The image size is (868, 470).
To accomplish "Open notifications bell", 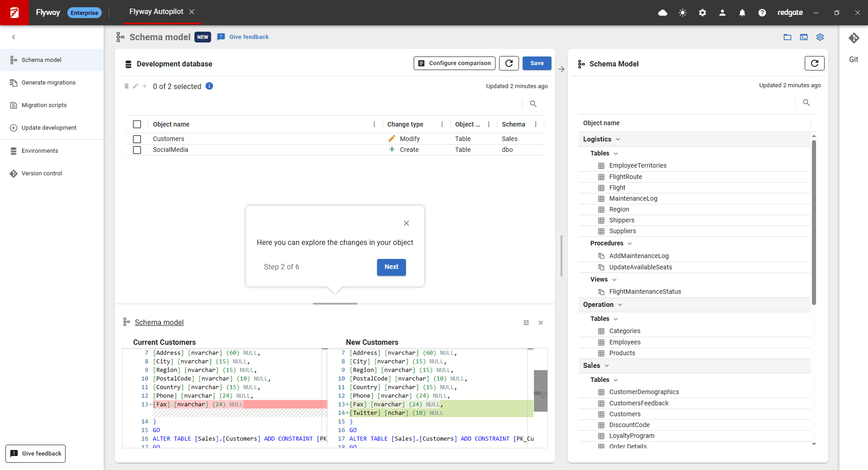I will 742,13.
